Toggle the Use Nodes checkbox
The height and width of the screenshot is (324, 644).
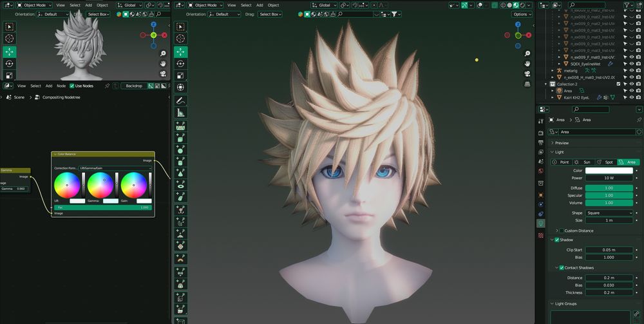pyautogui.click(x=72, y=86)
